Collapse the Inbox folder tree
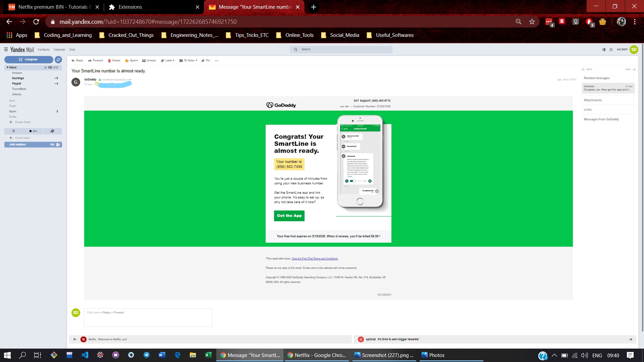Screen dimensions: 644x362 point(7,67)
